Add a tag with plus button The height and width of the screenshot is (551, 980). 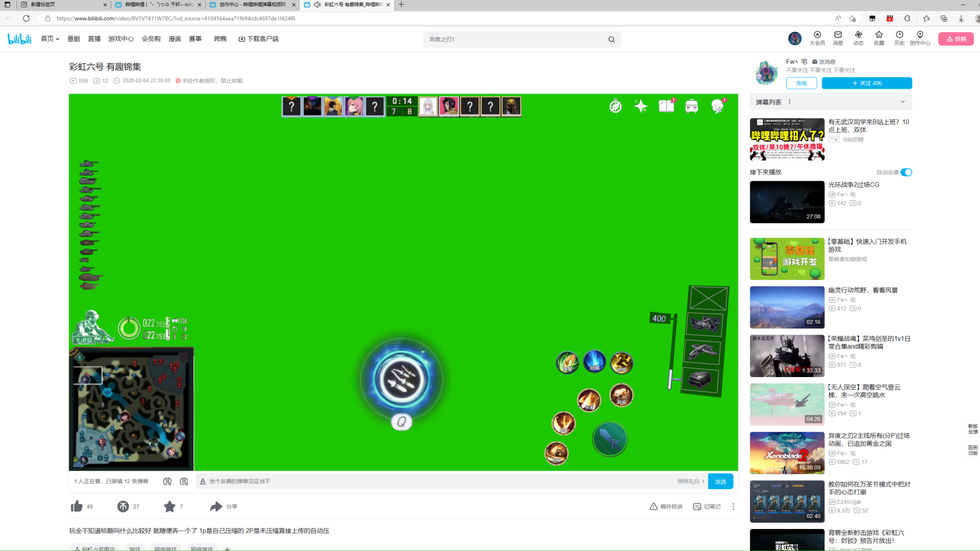pos(228,549)
